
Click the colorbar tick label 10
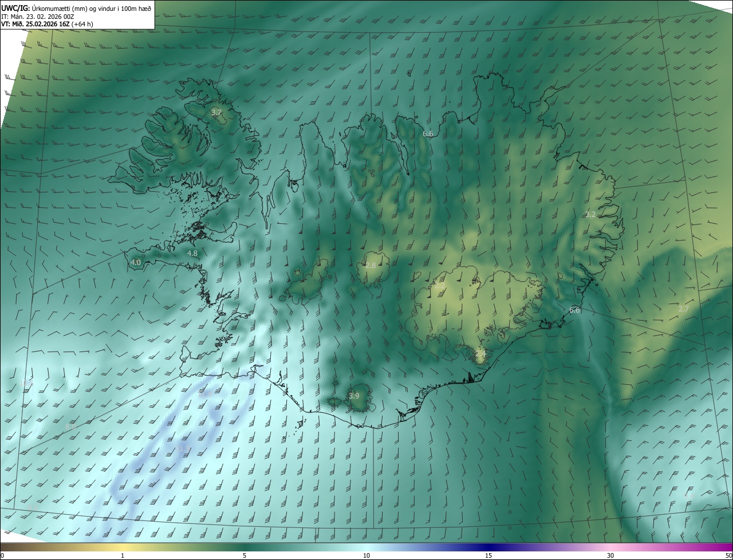point(366,555)
